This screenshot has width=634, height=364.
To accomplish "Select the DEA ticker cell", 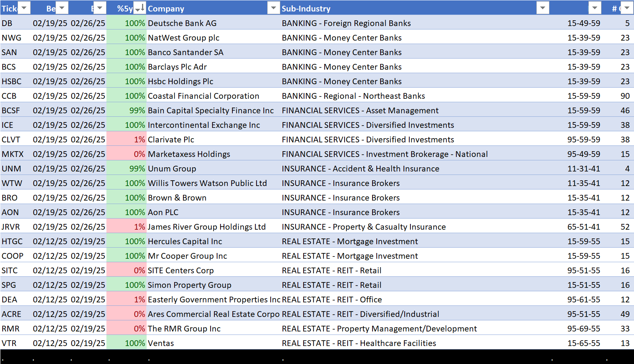I will pos(16,299).
